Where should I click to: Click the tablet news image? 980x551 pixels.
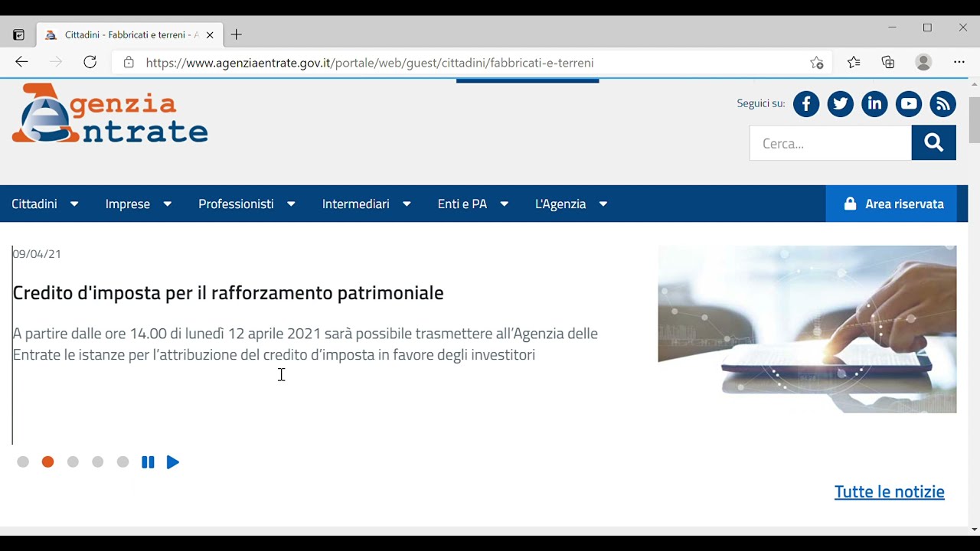807,329
